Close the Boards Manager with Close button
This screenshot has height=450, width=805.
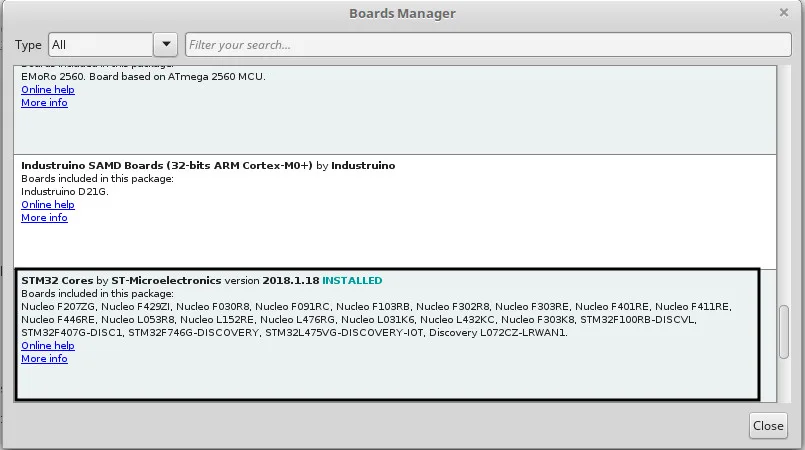pyautogui.click(x=768, y=425)
